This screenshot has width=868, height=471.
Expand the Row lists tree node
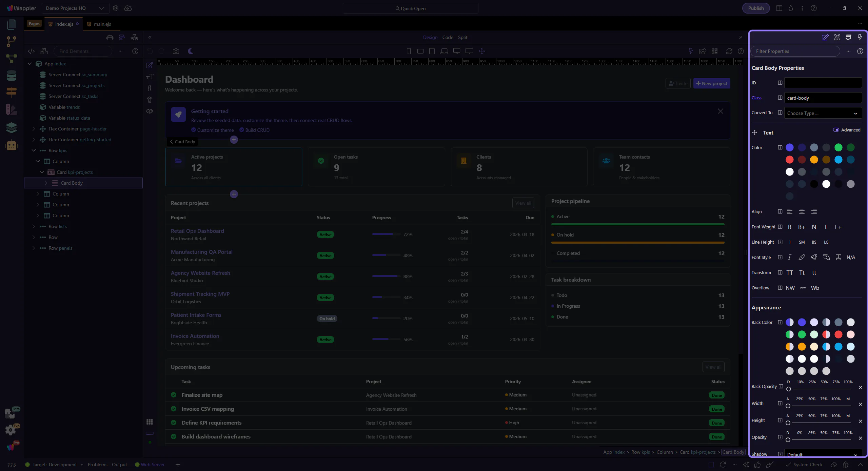[34, 226]
